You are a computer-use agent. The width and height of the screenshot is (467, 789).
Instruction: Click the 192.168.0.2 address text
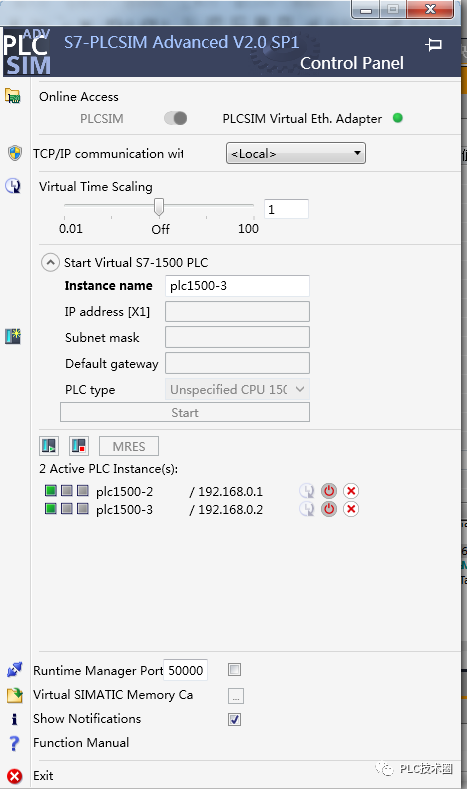pyautogui.click(x=230, y=509)
